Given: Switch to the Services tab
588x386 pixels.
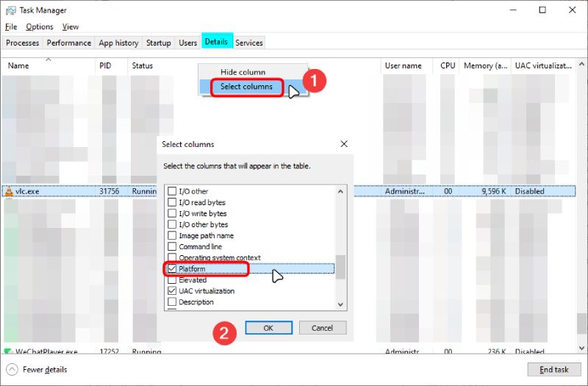Looking at the screenshot, I should tap(249, 43).
